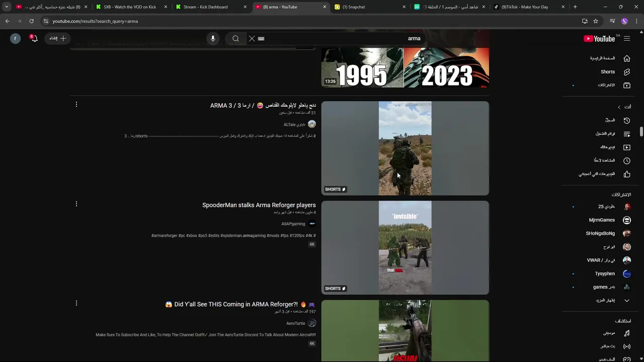
Task: Open the account avatar menu
Action: pyautogui.click(x=15, y=38)
